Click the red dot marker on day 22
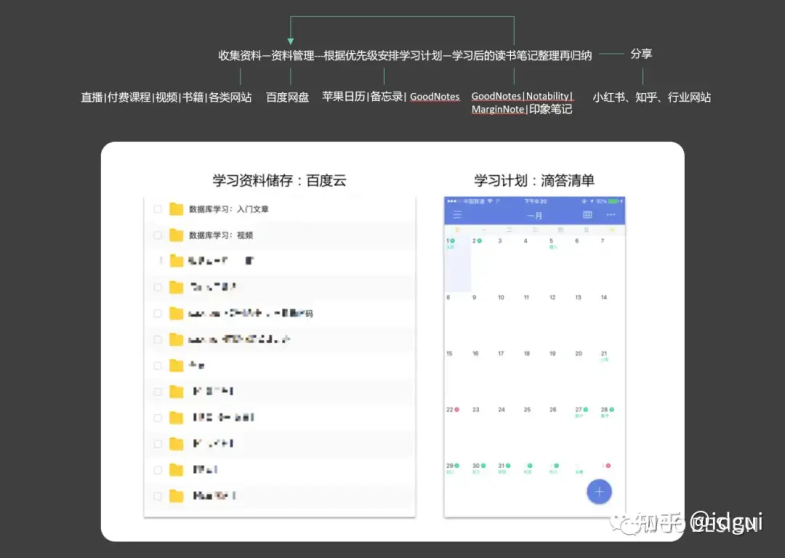The image size is (785, 558). tap(456, 410)
